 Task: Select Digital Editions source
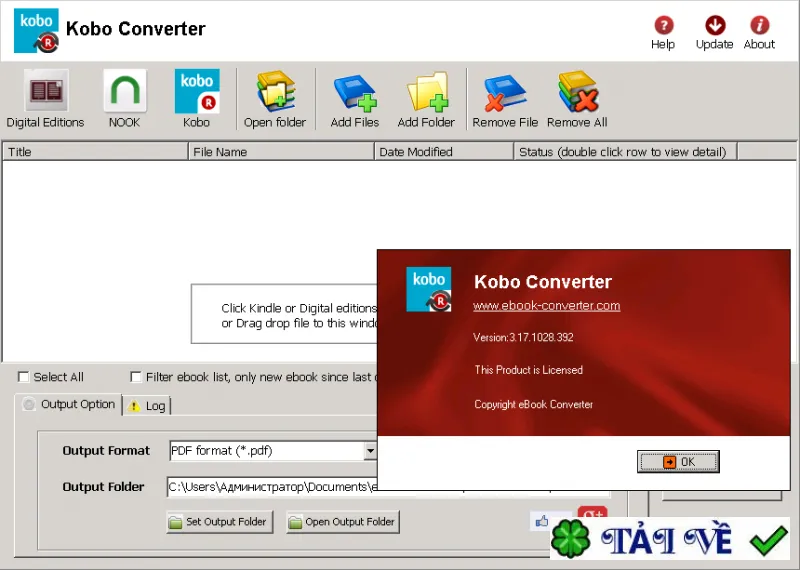(x=45, y=99)
